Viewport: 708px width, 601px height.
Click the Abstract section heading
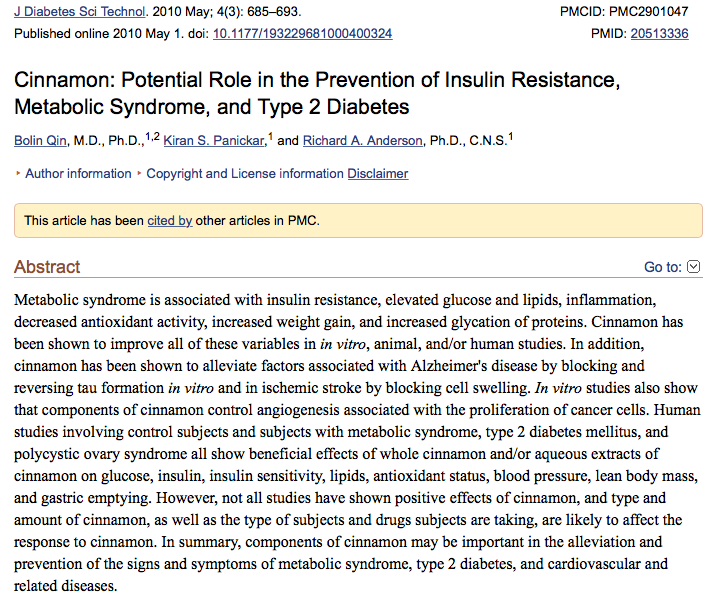(x=47, y=267)
